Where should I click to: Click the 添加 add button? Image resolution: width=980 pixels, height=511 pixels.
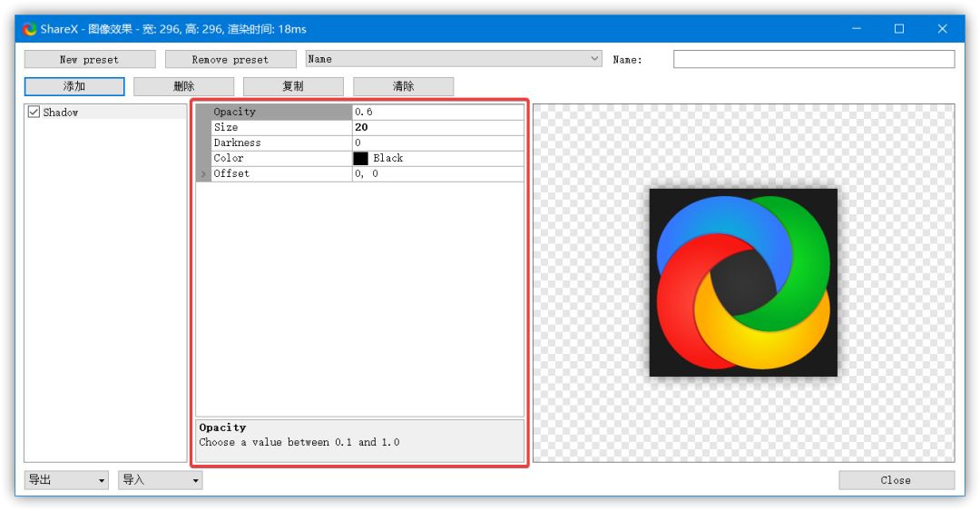coord(74,86)
